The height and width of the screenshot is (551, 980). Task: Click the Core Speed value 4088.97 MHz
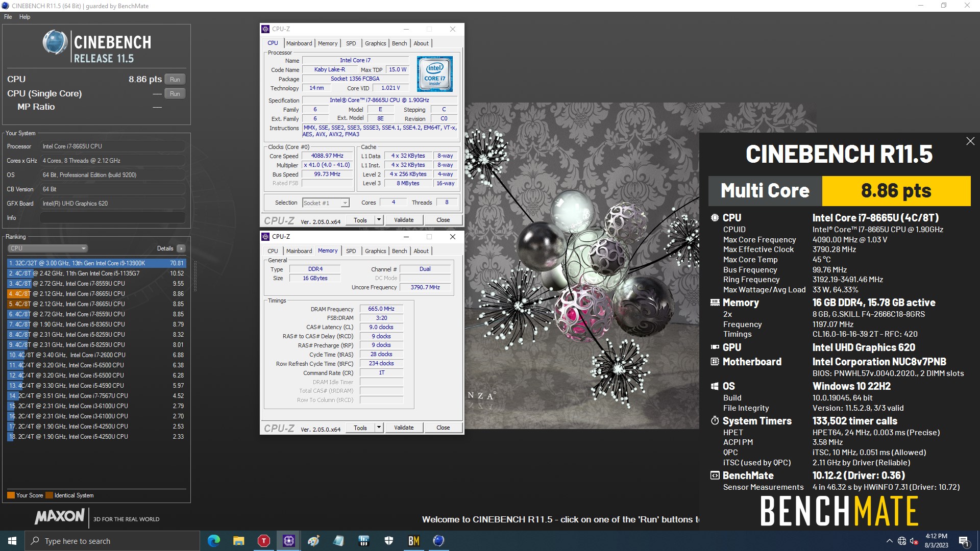(327, 156)
